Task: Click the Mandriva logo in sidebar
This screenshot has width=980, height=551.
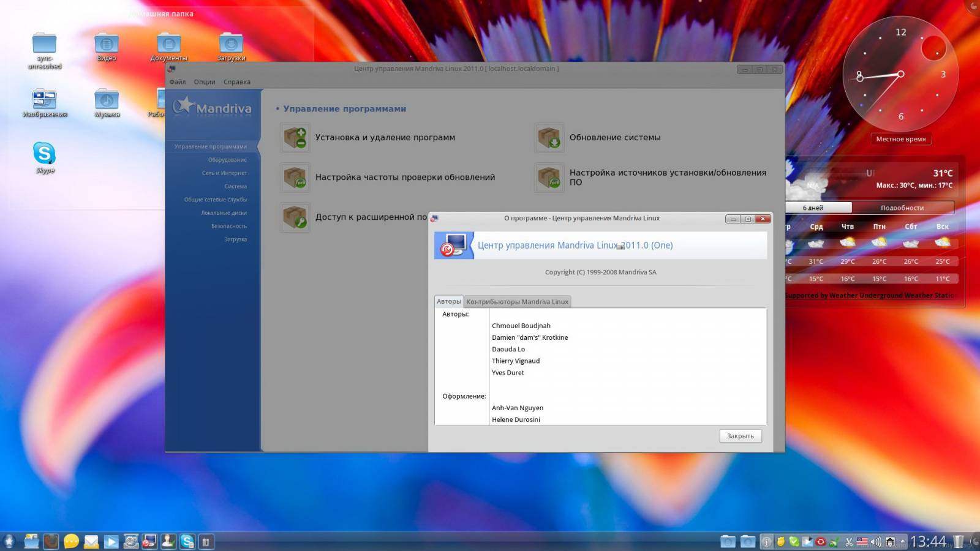Action: tap(212, 107)
